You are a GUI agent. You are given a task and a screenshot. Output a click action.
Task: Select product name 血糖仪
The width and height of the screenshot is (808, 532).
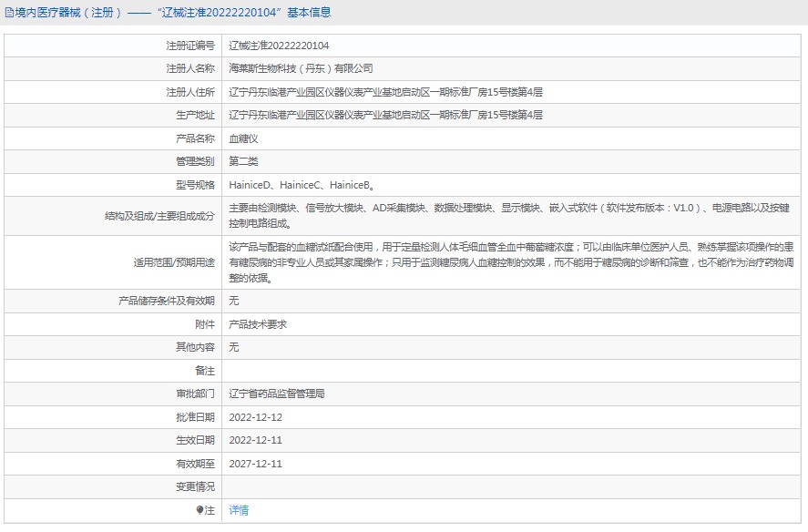[243, 138]
